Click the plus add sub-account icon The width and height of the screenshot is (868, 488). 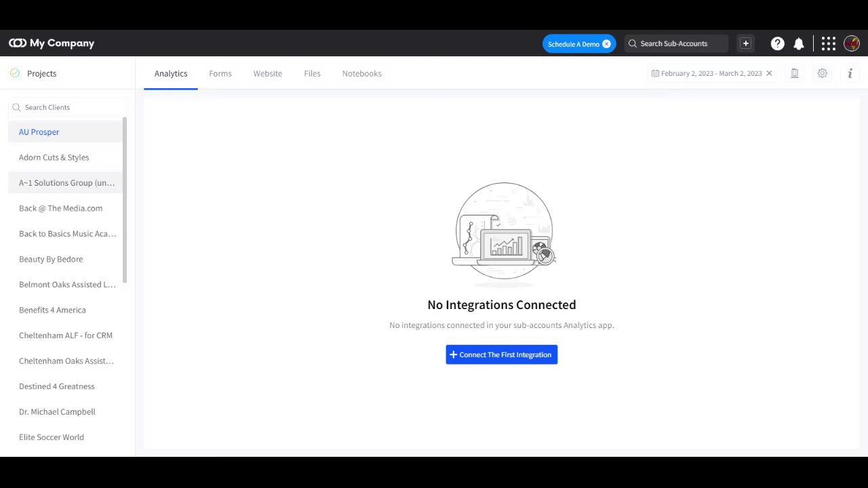pos(745,43)
